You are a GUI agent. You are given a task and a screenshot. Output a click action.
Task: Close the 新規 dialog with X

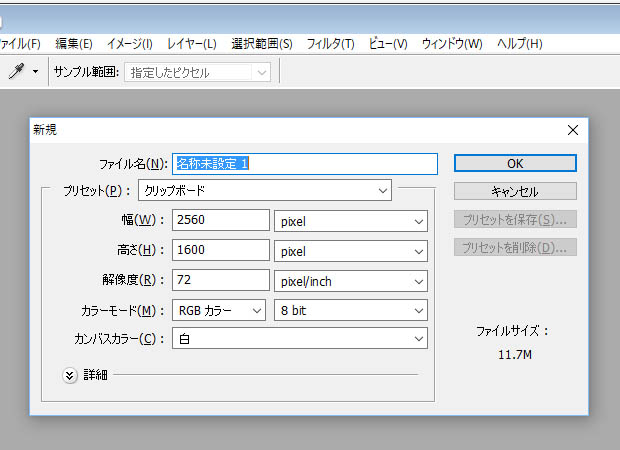coord(573,130)
